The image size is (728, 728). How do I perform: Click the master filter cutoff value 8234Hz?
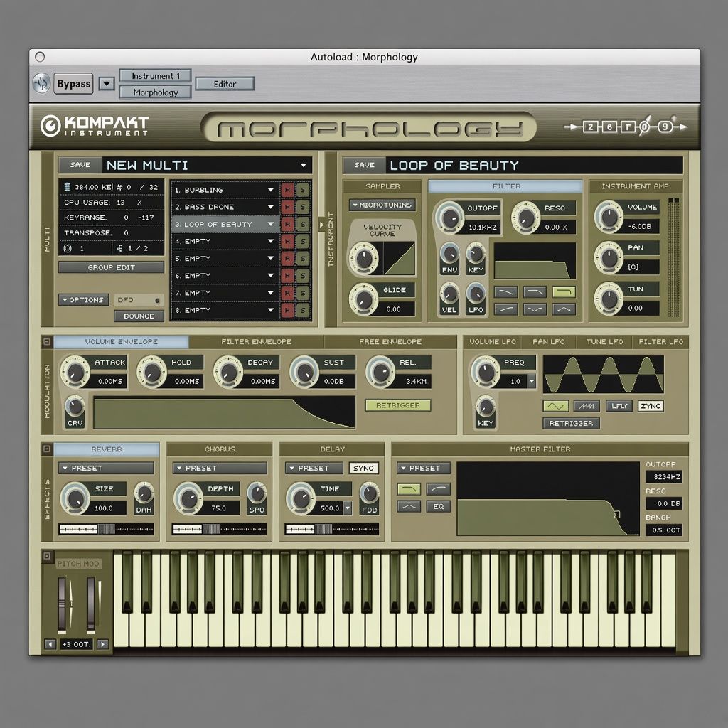(x=664, y=477)
